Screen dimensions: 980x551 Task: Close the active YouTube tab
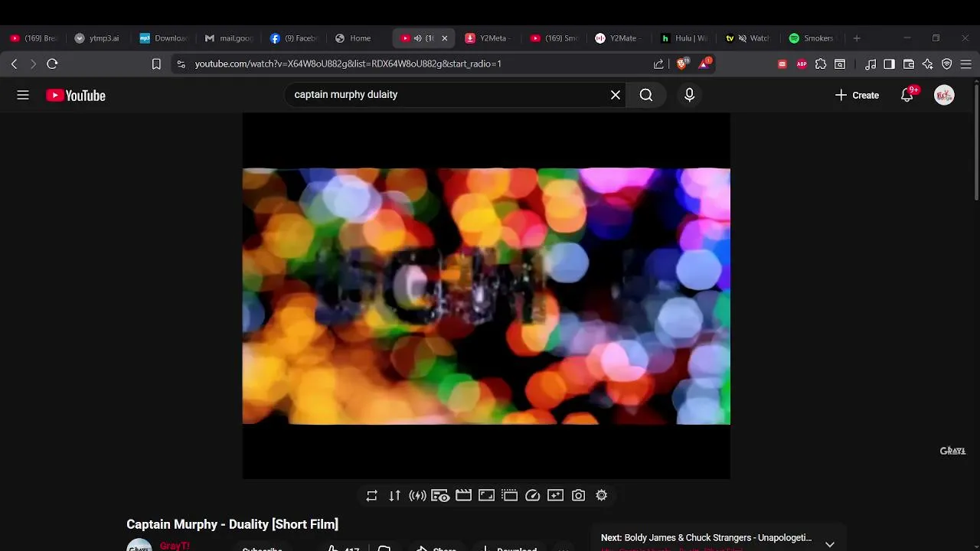(444, 38)
